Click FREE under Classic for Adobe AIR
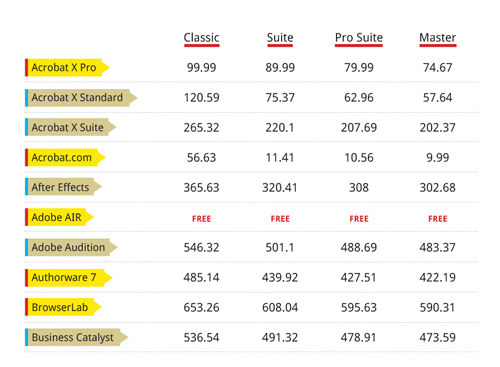The width and height of the screenshot is (500, 367). point(201,219)
